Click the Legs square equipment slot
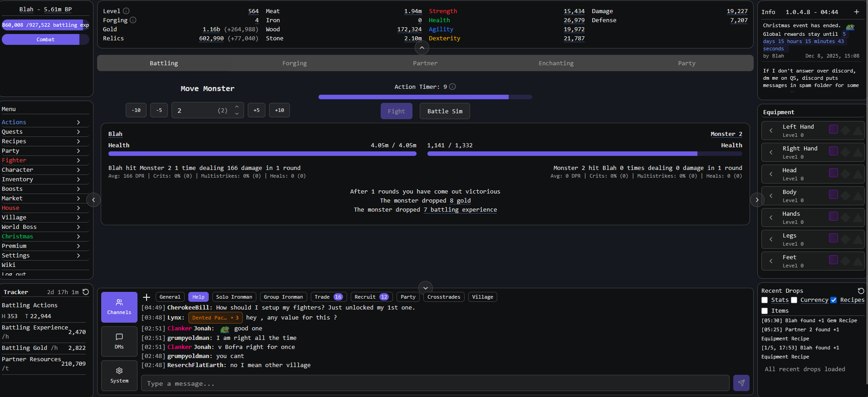The image size is (868, 397). (x=834, y=238)
